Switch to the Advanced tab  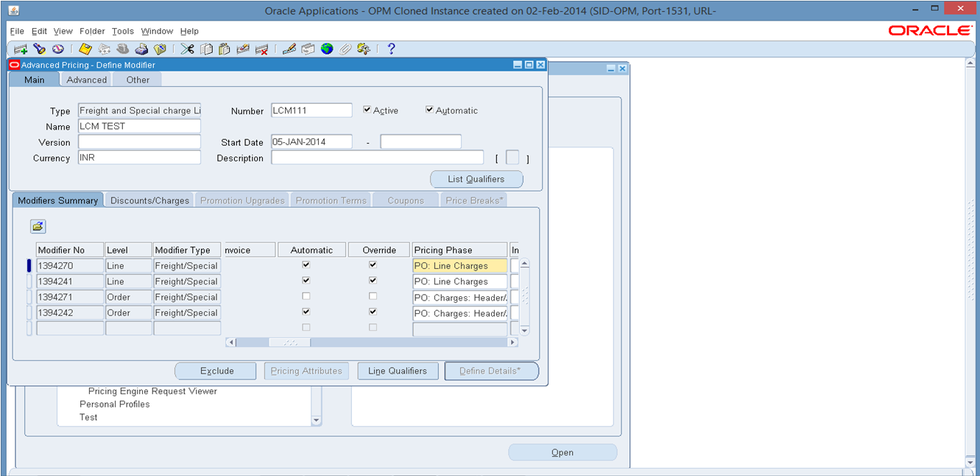tap(86, 80)
